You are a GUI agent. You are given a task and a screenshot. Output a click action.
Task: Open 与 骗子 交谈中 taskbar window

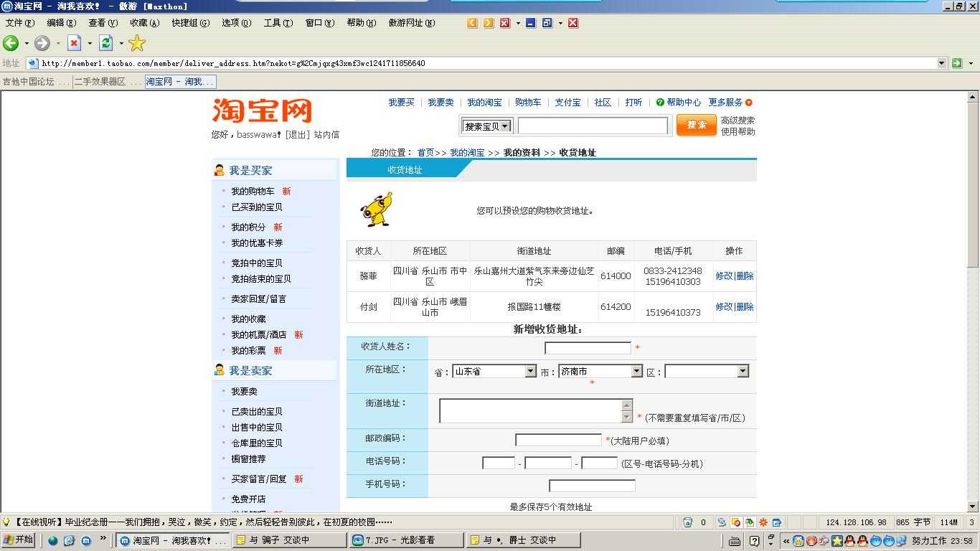[288, 540]
